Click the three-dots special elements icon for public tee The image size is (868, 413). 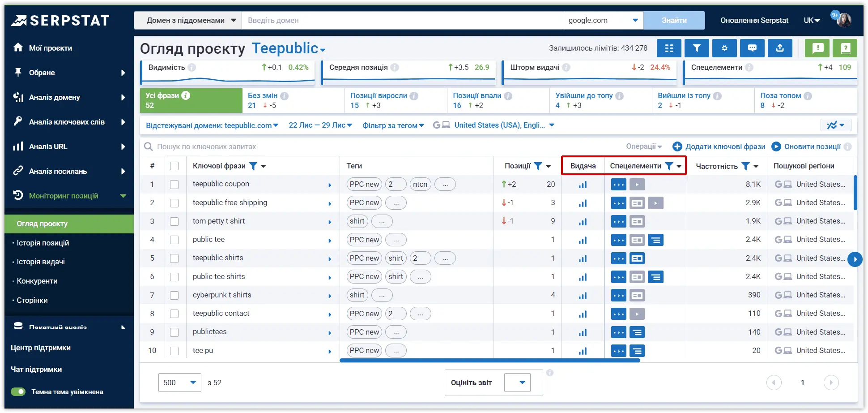619,240
